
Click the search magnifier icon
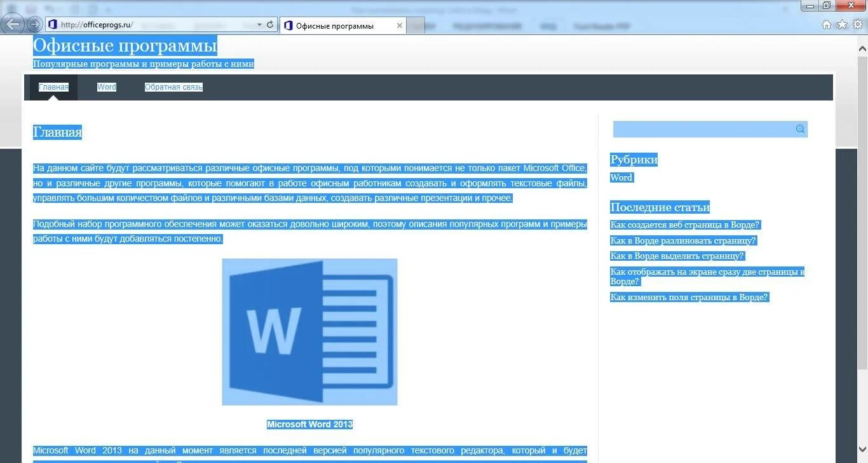pos(800,129)
